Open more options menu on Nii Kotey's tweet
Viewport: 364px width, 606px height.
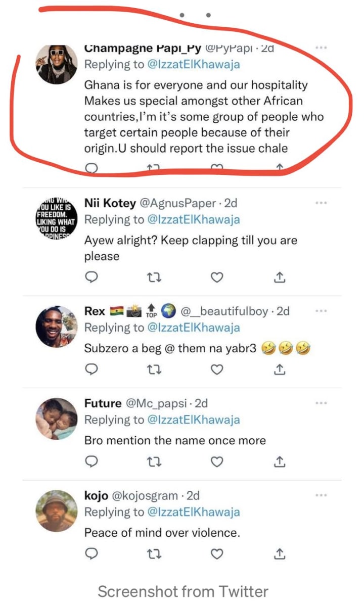[321, 203]
